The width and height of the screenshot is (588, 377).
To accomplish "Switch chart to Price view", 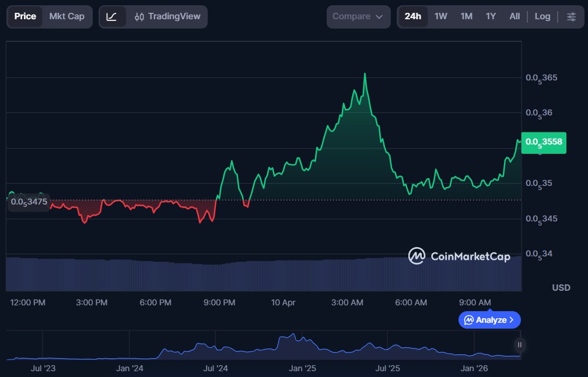I will coord(25,16).
